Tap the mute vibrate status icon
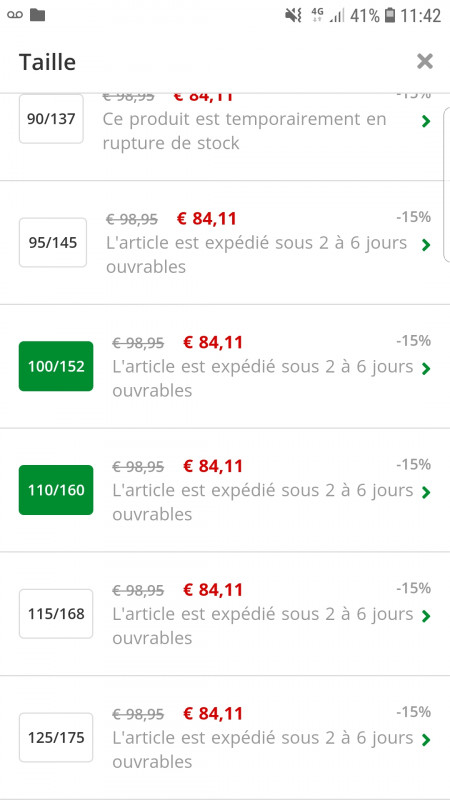 coord(294,15)
